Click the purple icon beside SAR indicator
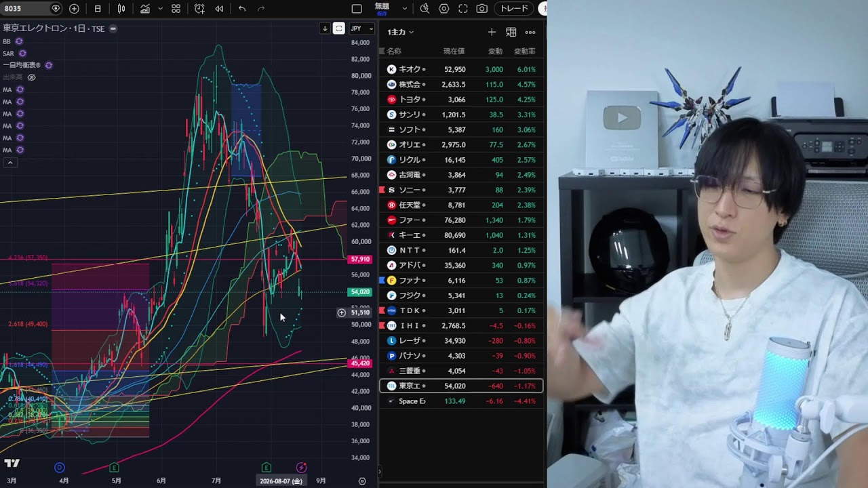The image size is (868, 488). click(22, 53)
